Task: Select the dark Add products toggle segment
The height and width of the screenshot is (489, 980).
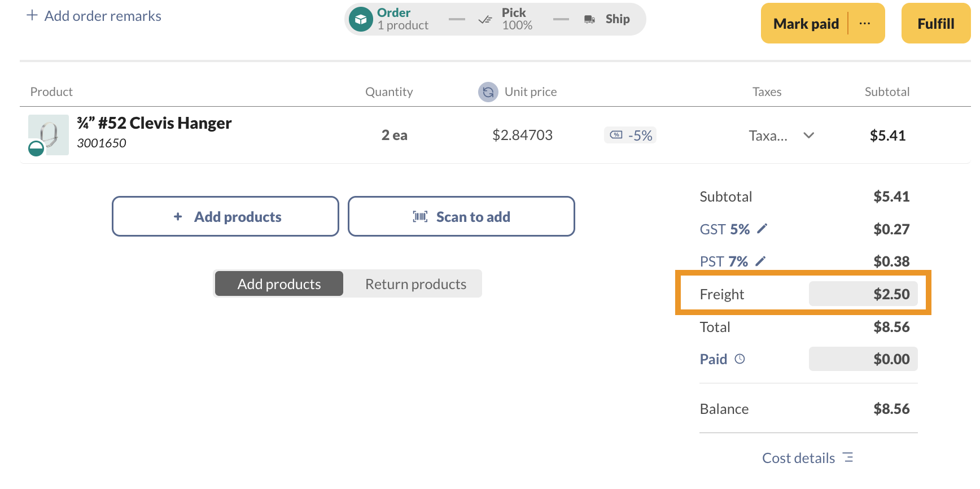Action: (279, 284)
